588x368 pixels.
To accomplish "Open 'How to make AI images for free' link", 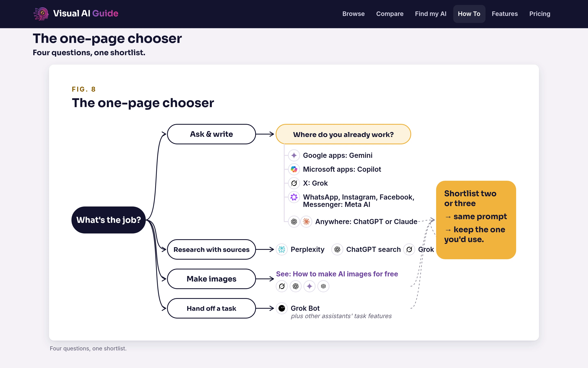I will pyautogui.click(x=337, y=274).
